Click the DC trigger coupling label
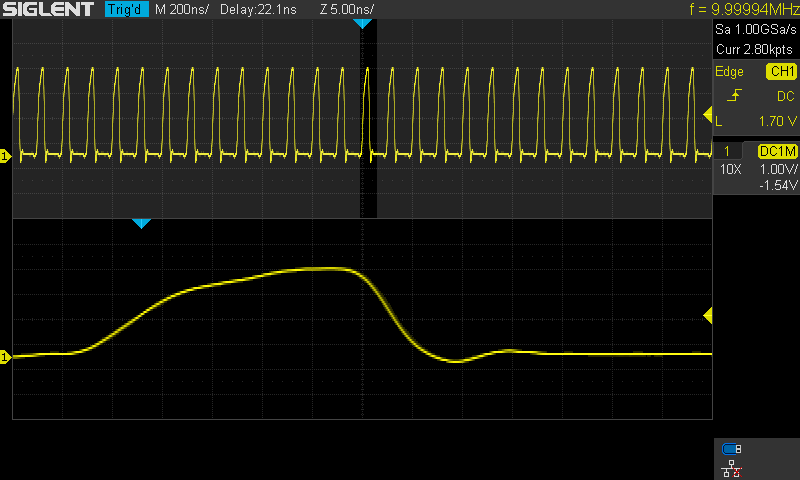This screenshot has width=800, height=480. [786, 96]
